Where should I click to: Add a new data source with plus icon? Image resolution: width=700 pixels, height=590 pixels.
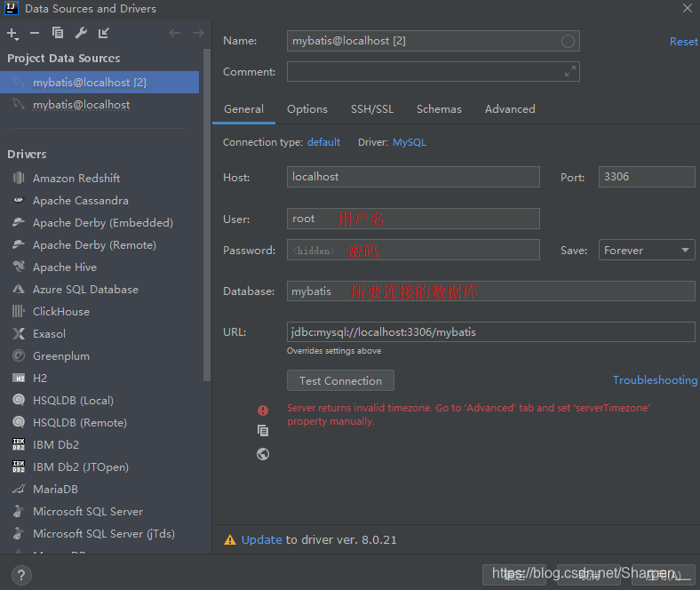pyautogui.click(x=12, y=34)
